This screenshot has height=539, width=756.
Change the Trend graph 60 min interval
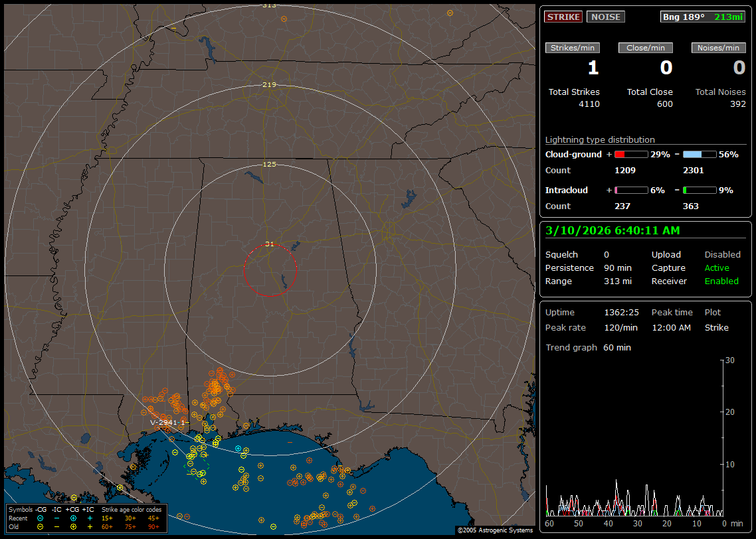click(x=617, y=347)
